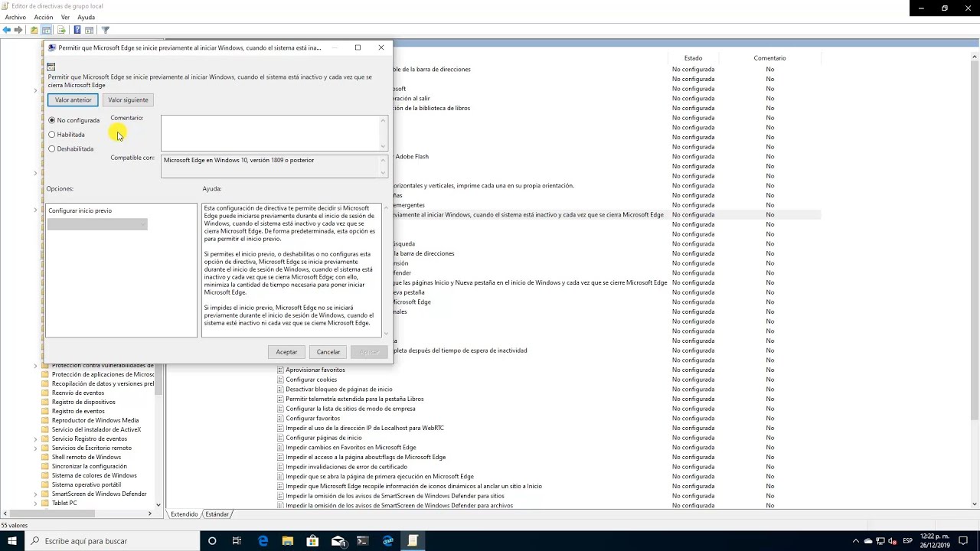
Task: Toggle the action pane toolbar icon
Action: [x=90, y=30]
